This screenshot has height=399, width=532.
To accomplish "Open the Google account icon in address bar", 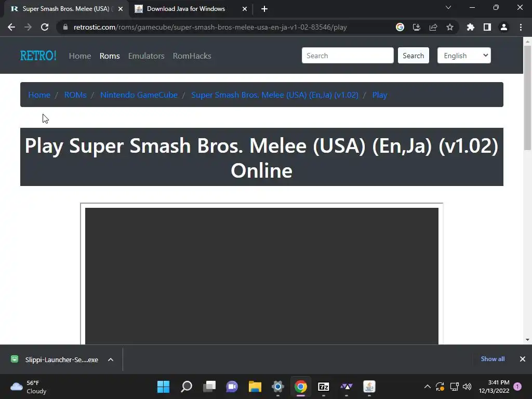I will pos(400,27).
